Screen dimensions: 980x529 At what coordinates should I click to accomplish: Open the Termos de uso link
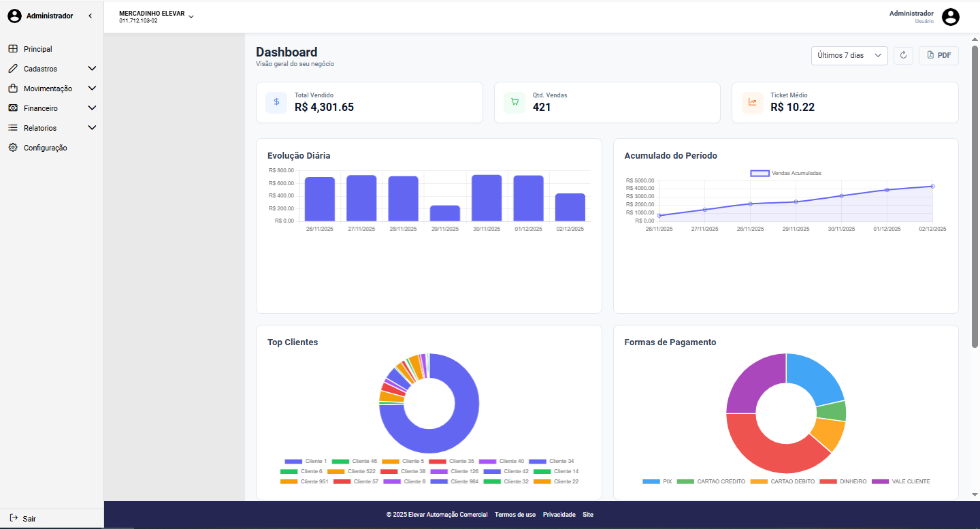pos(514,514)
